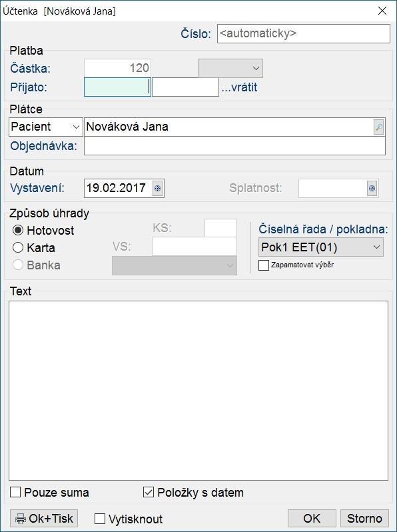
Task: Open calendar picker for Vystavení date
Action: coord(158,188)
